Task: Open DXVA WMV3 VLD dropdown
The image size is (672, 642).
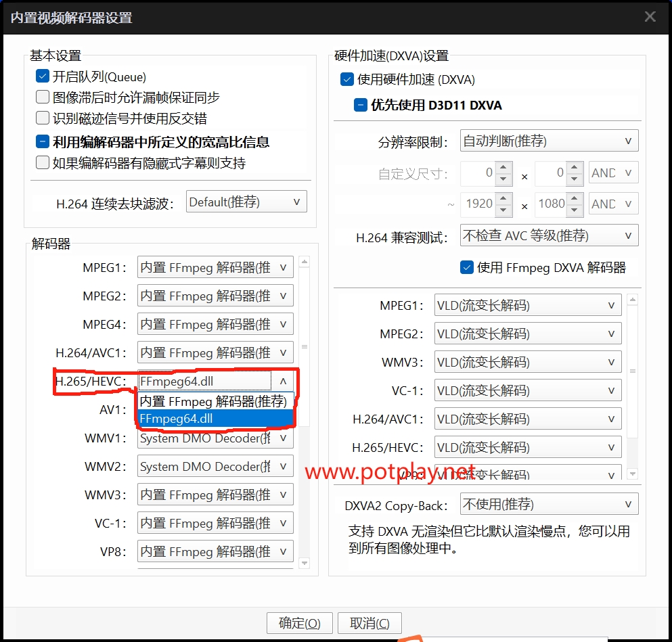Action: [x=528, y=362]
